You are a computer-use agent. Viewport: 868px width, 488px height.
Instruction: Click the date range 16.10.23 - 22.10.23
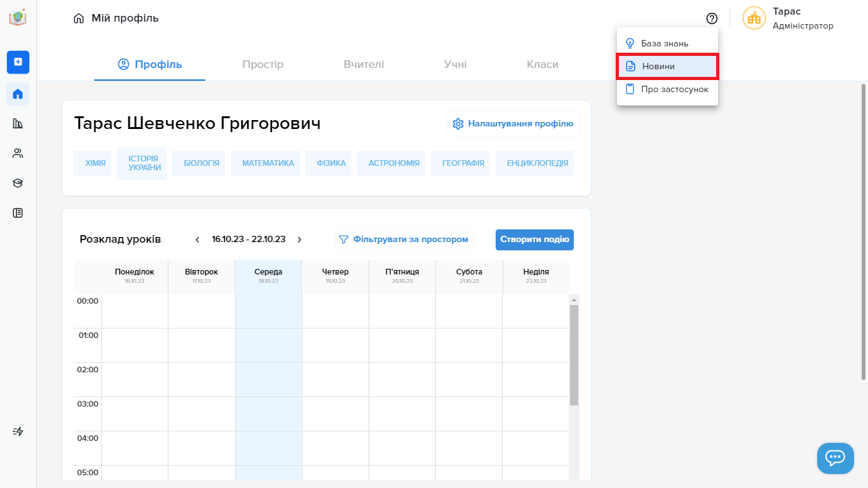pos(248,240)
